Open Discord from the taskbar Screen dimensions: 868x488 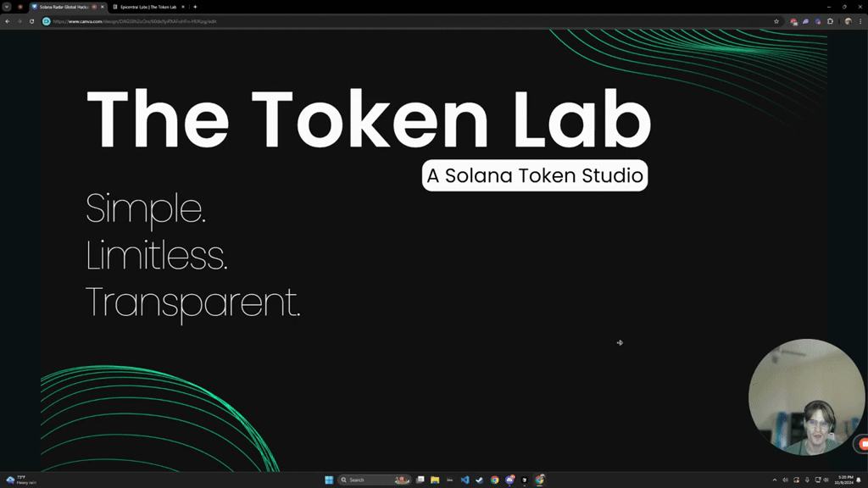(x=509, y=480)
